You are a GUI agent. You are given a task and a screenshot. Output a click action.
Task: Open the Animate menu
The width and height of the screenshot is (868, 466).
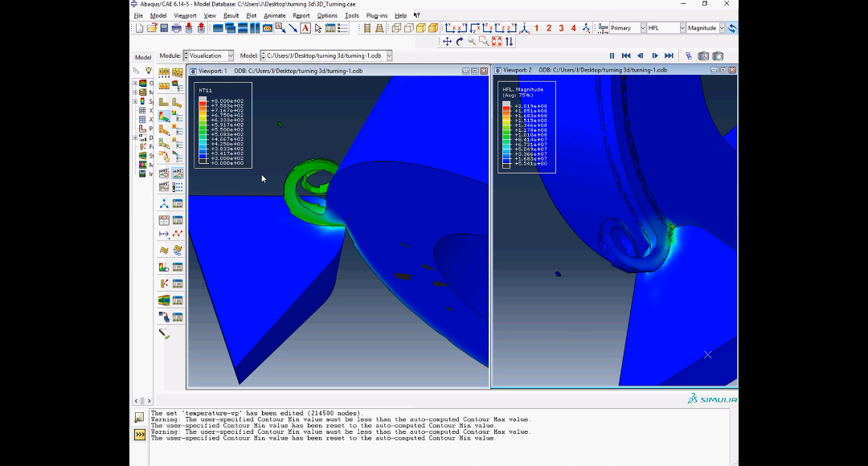click(275, 15)
